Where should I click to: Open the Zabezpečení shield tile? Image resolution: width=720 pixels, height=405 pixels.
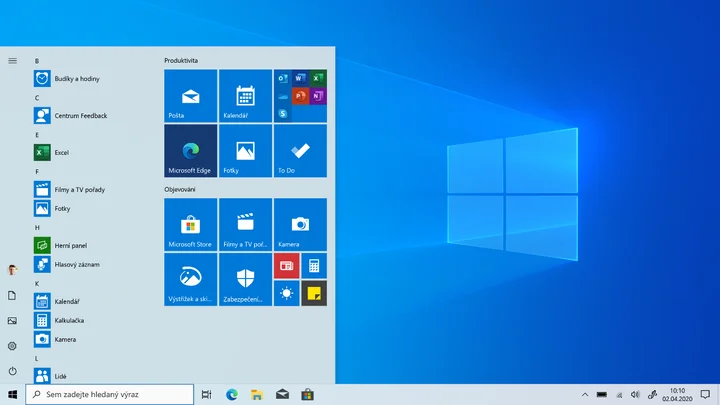point(245,280)
